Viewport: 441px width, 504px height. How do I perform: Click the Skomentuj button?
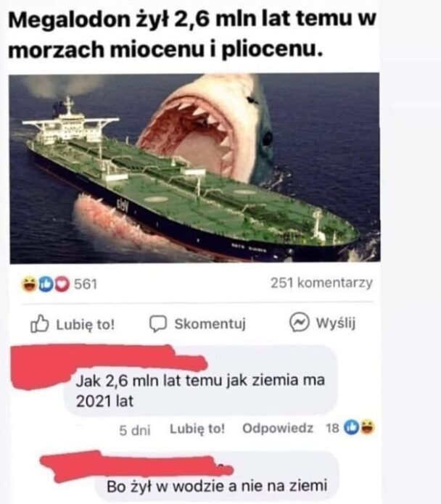click(x=198, y=323)
